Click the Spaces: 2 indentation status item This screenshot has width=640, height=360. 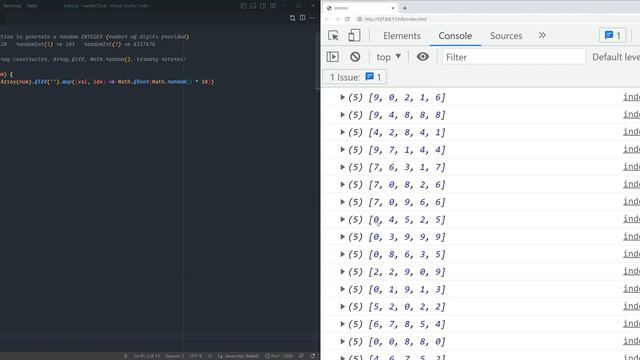point(174,356)
